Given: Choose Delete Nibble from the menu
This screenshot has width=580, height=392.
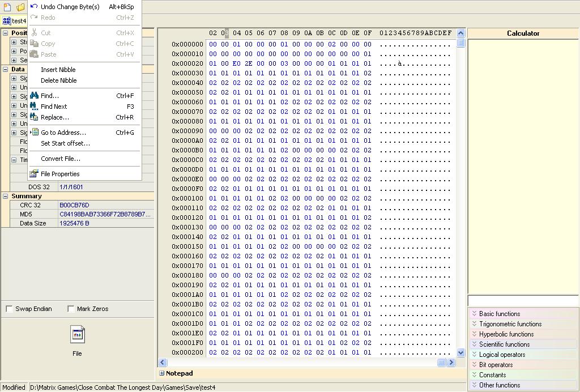Looking at the screenshot, I should 59,80.
